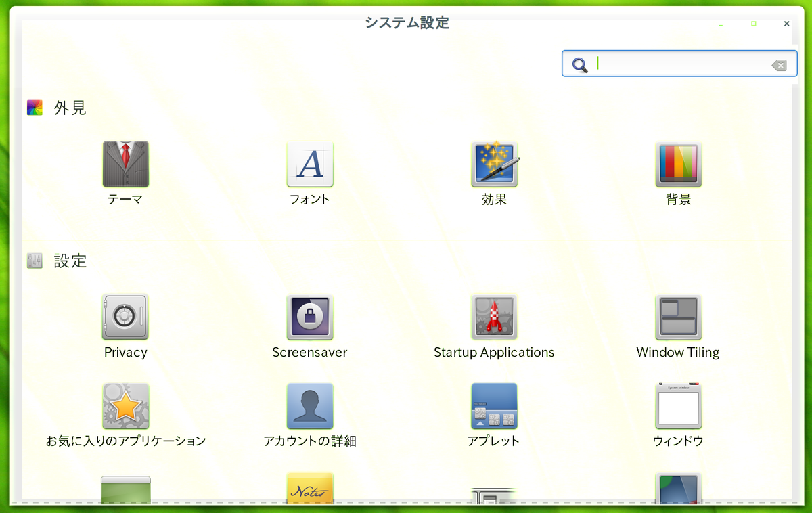Click the Startup Applications label text
Image resolution: width=812 pixels, height=513 pixels.
pos(494,353)
